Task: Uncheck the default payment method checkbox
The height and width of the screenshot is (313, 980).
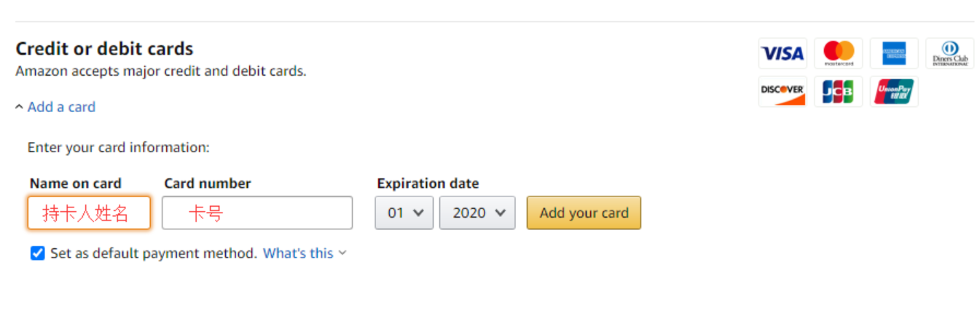Action: point(38,253)
